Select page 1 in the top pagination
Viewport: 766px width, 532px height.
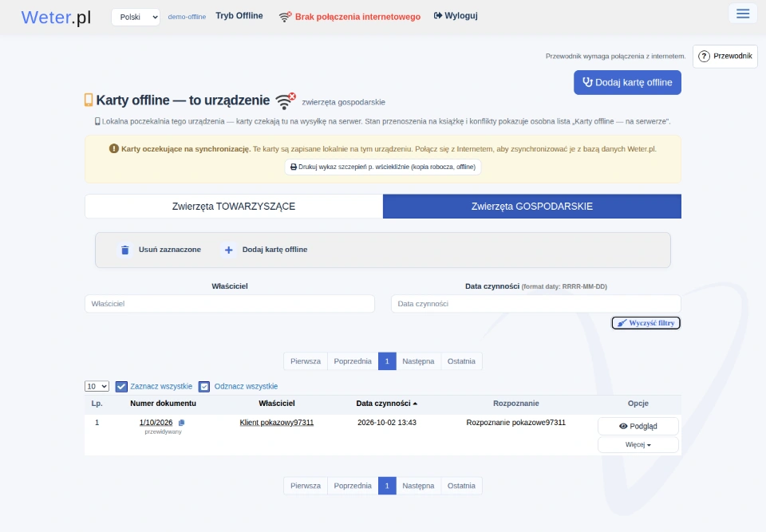click(387, 361)
